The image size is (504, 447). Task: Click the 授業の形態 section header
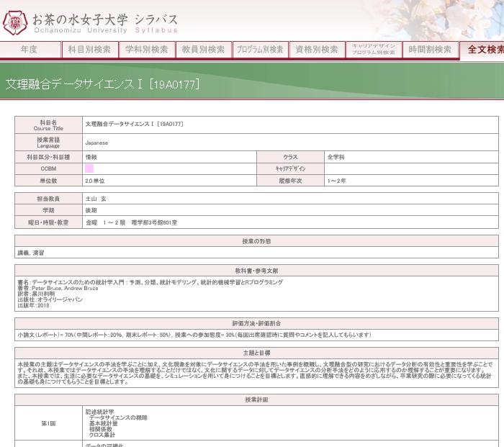[256, 240]
